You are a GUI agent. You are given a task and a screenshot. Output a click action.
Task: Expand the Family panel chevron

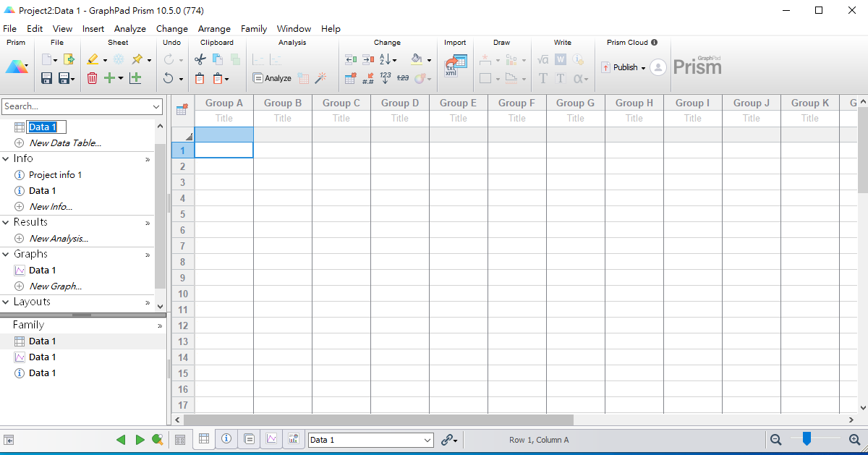coord(161,326)
